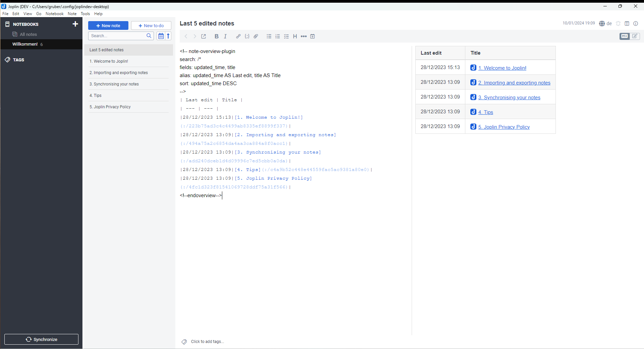Toggle editor layout icon
The image size is (644, 349).
click(x=627, y=23)
